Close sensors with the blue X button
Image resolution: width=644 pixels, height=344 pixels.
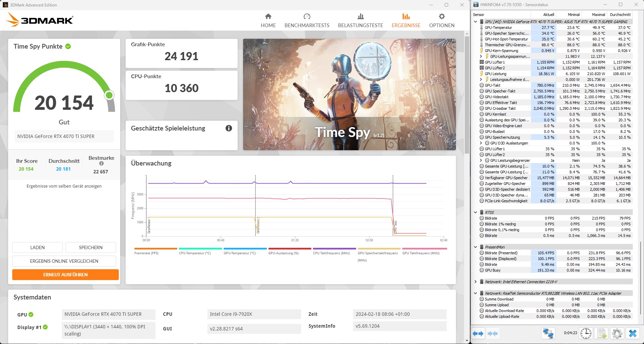633,333
